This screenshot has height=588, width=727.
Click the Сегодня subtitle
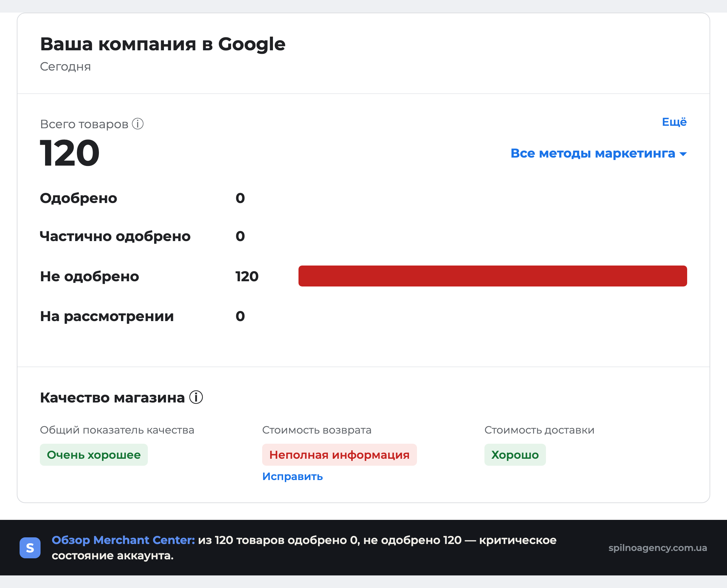(65, 66)
